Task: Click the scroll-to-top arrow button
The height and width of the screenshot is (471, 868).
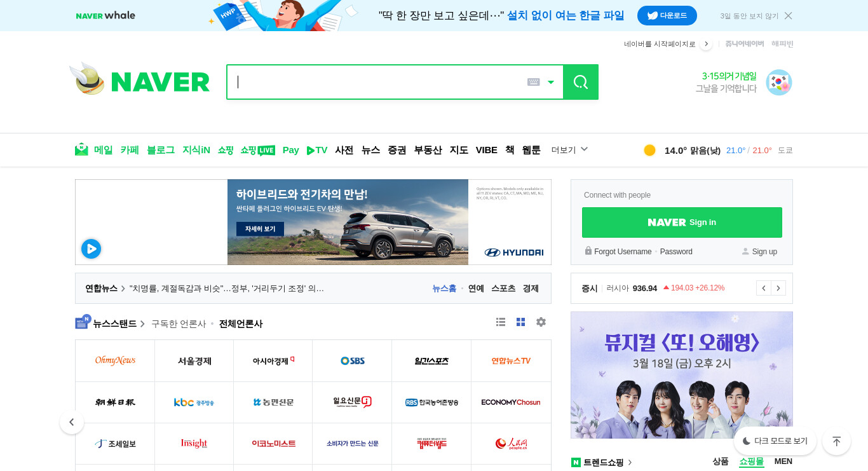Action: click(836, 440)
